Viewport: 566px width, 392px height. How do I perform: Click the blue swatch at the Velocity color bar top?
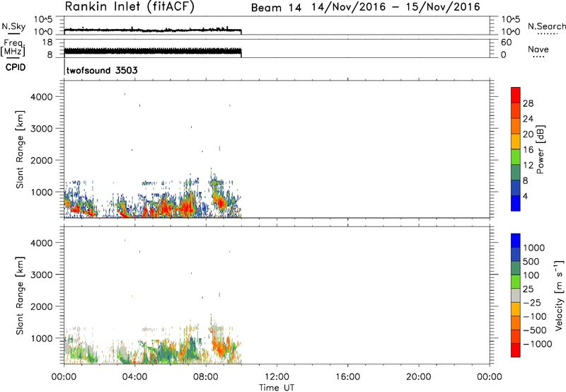pos(516,241)
